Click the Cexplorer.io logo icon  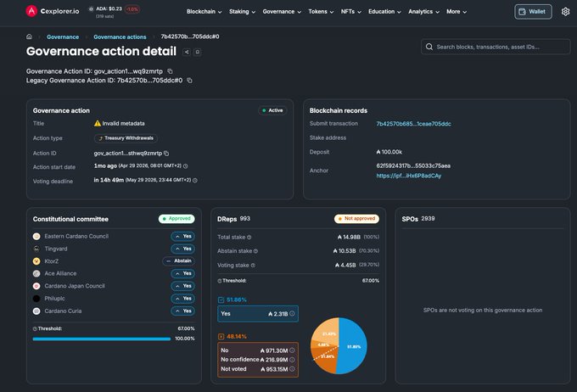point(31,11)
